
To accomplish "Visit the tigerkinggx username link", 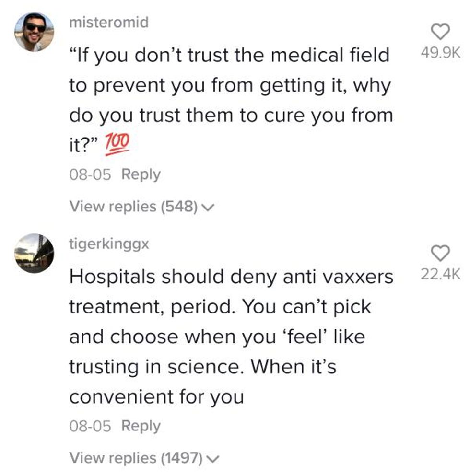I will point(109,244).
